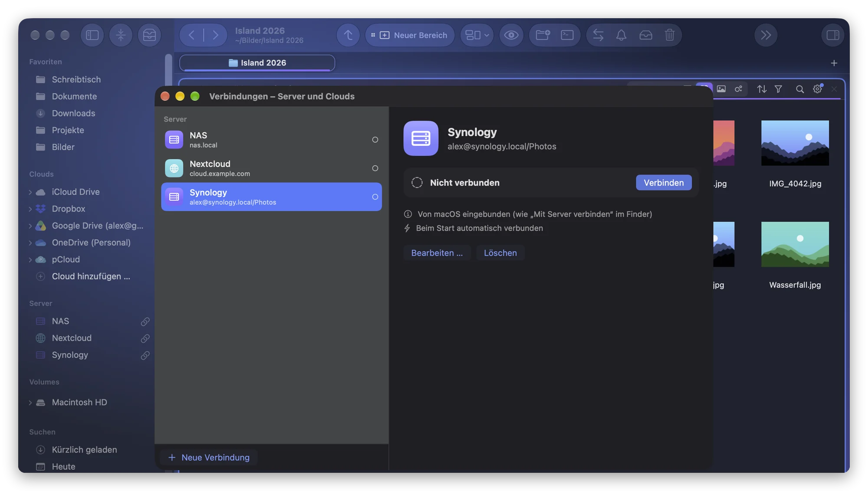Click the Island 2026 tab
Image resolution: width=868 pixels, height=491 pixels.
tap(257, 63)
